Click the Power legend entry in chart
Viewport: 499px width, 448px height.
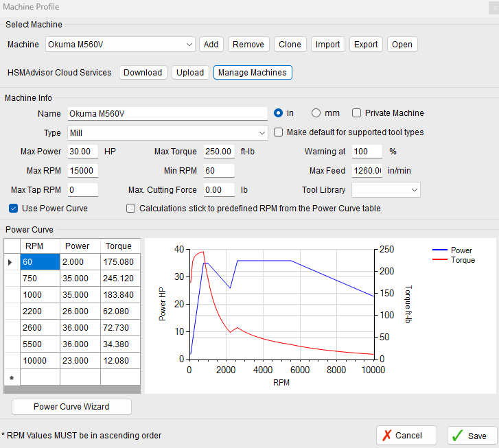452,250
